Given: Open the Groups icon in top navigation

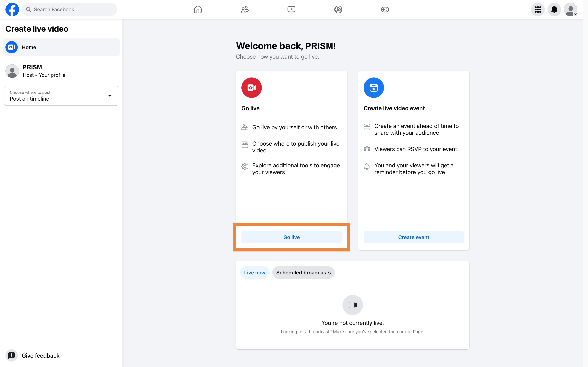Looking at the screenshot, I should pyautogui.click(x=338, y=10).
